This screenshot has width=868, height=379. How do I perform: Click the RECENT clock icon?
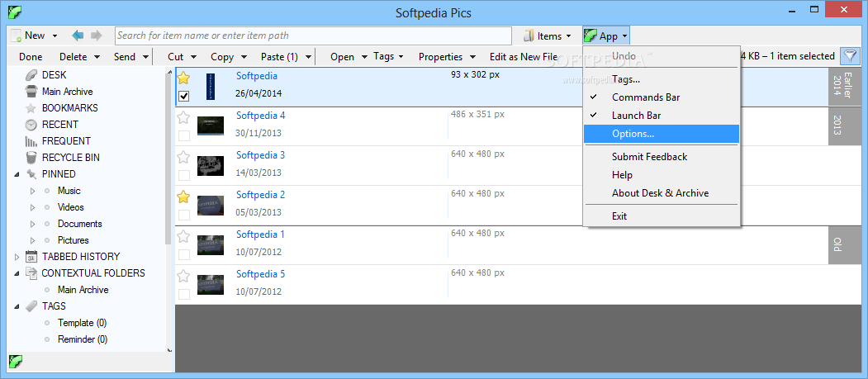(x=32, y=125)
